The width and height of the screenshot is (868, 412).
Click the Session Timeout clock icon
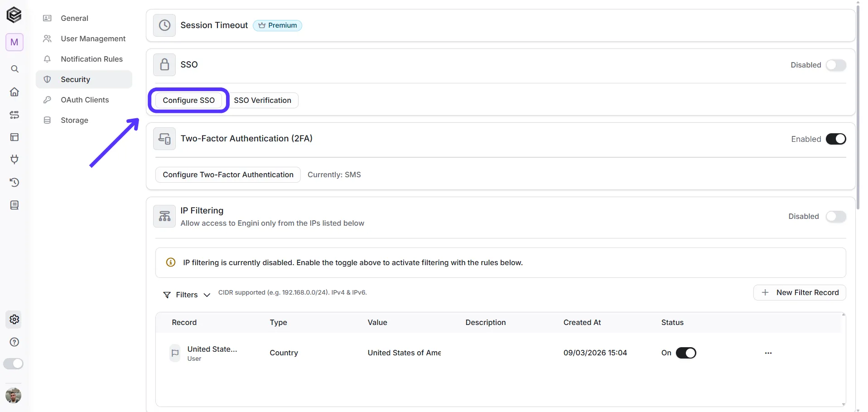164,25
